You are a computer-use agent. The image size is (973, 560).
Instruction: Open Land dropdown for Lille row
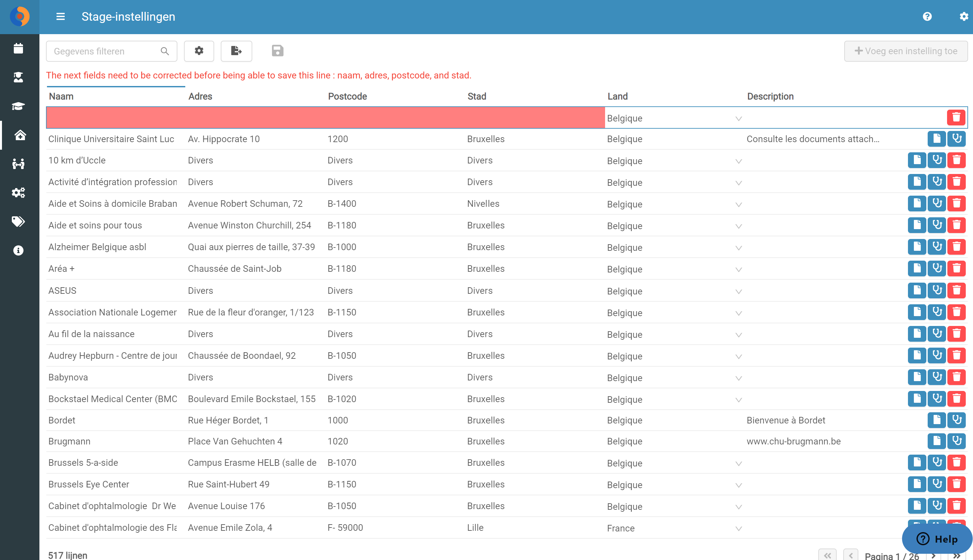click(738, 528)
